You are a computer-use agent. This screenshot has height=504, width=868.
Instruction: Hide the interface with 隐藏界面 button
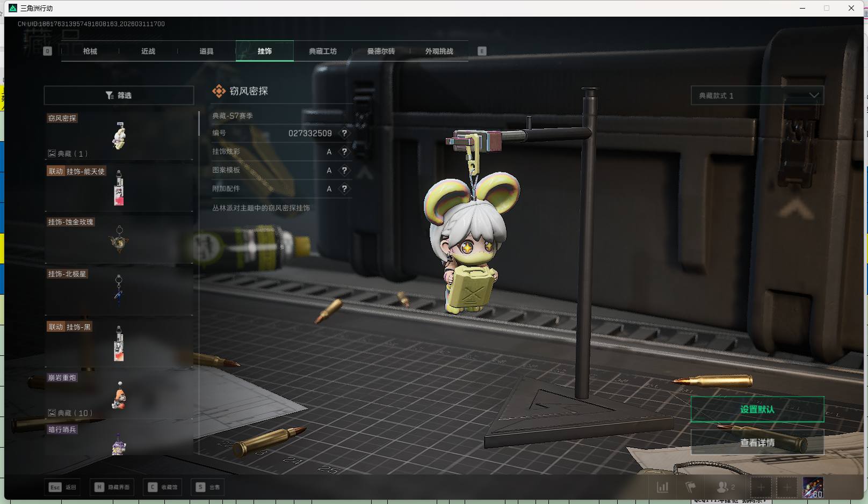(112, 487)
